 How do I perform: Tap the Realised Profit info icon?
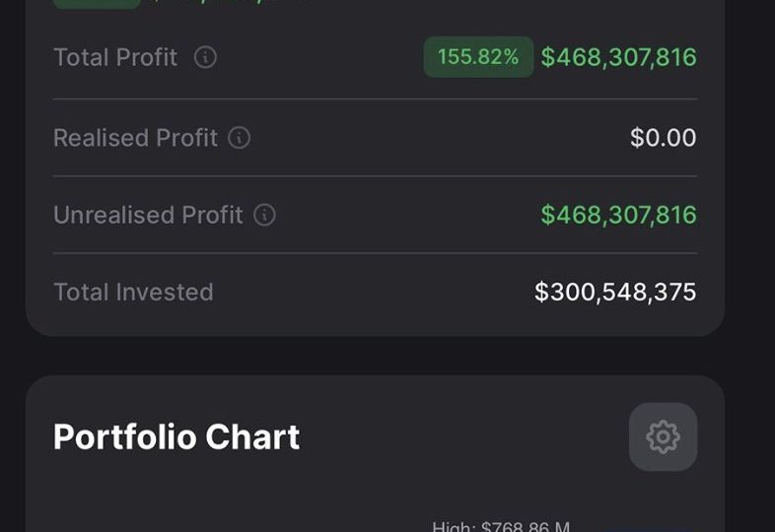tap(240, 138)
